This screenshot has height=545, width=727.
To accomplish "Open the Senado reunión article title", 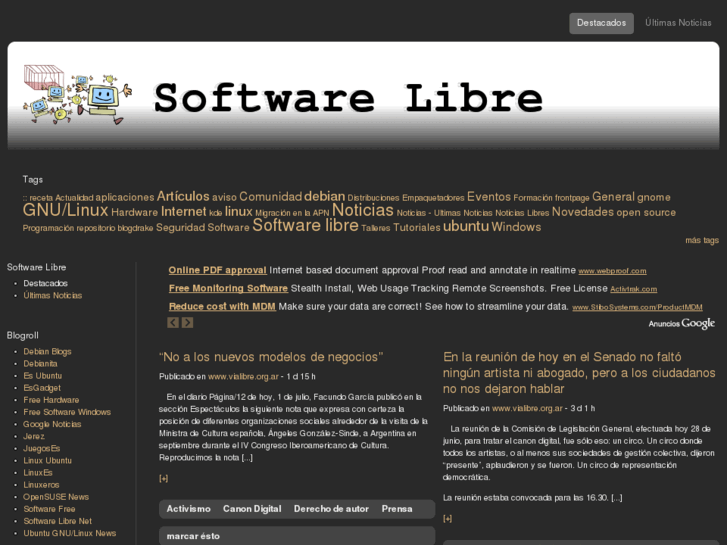I will click(x=579, y=372).
